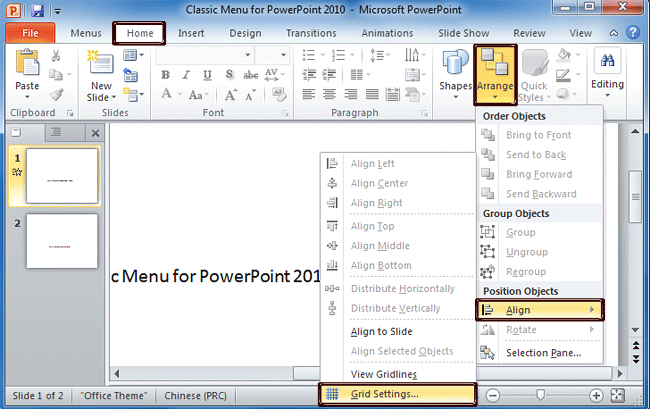
Task: Open the Design tab
Action: click(245, 33)
